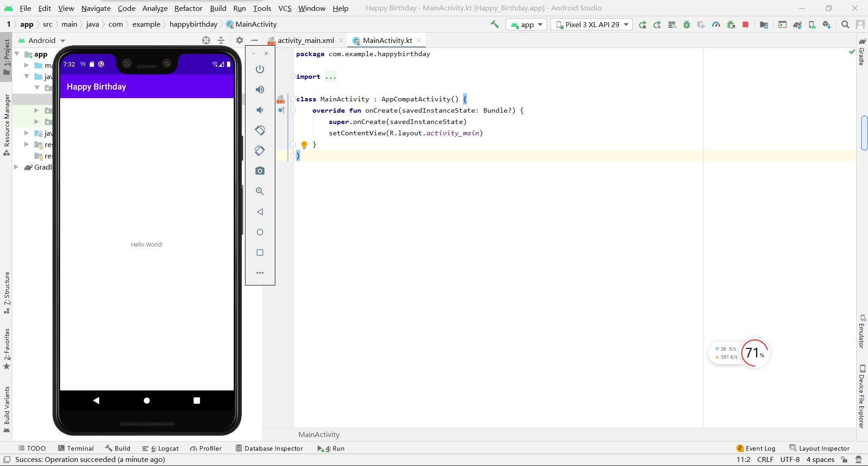This screenshot has width=868, height=466.
Task: Open Project panel settings gear
Action: pyautogui.click(x=240, y=40)
